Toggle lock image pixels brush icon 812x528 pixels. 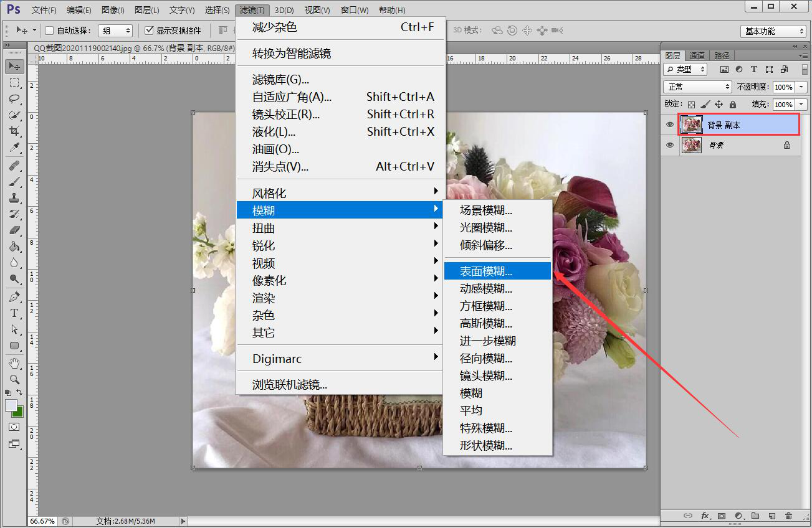(x=705, y=105)
